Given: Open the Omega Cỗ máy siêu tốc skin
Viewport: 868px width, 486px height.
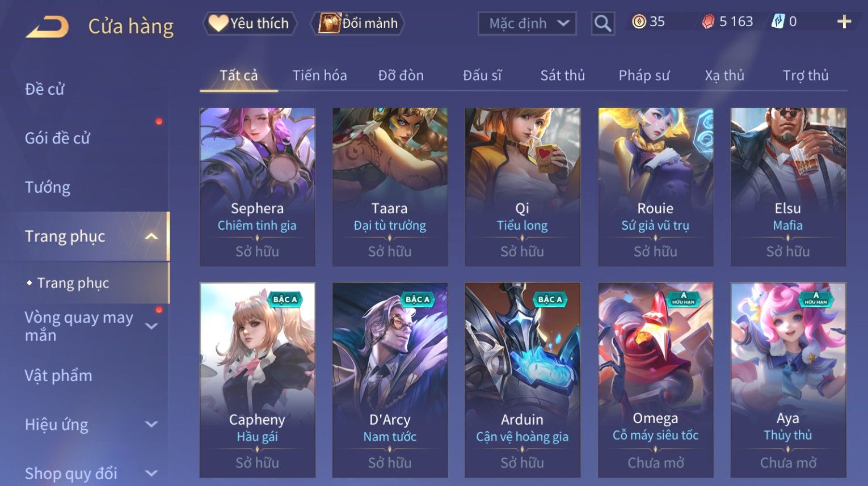Looking at the screenshot, I should coord(655,379).
